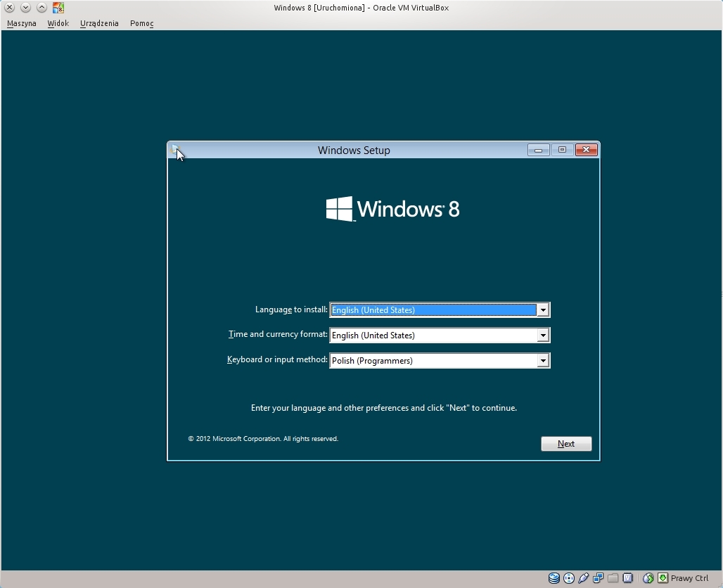Click the Time and currency format label

pos(278,334)
